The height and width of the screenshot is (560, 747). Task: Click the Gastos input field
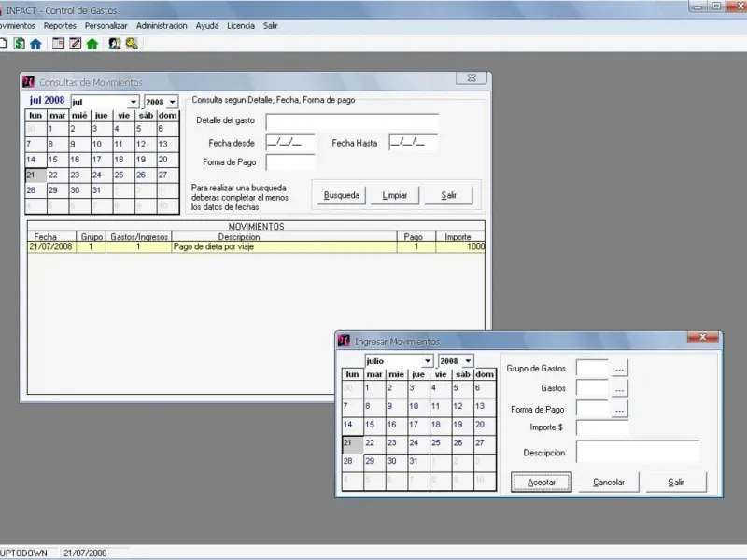click(593, 388)
